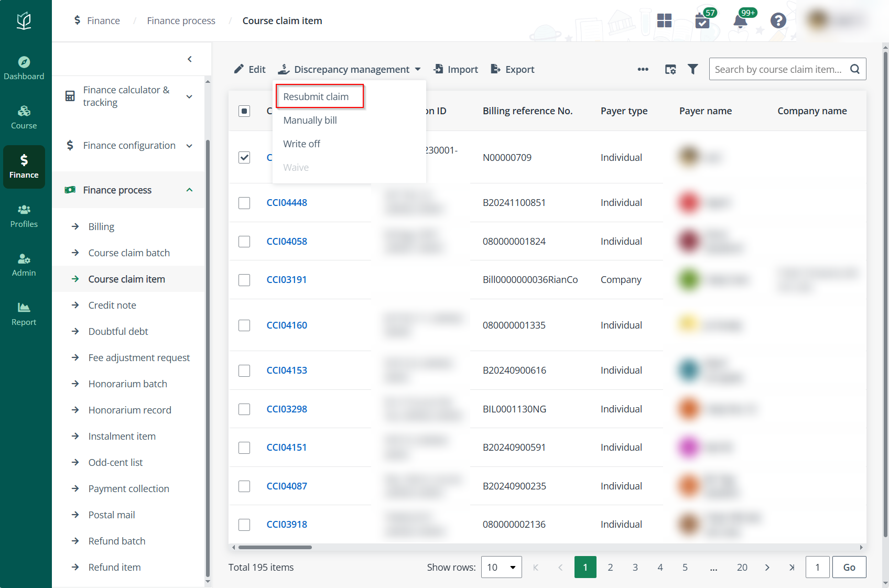Toggle the select-all header checkbox

[244, 111]
